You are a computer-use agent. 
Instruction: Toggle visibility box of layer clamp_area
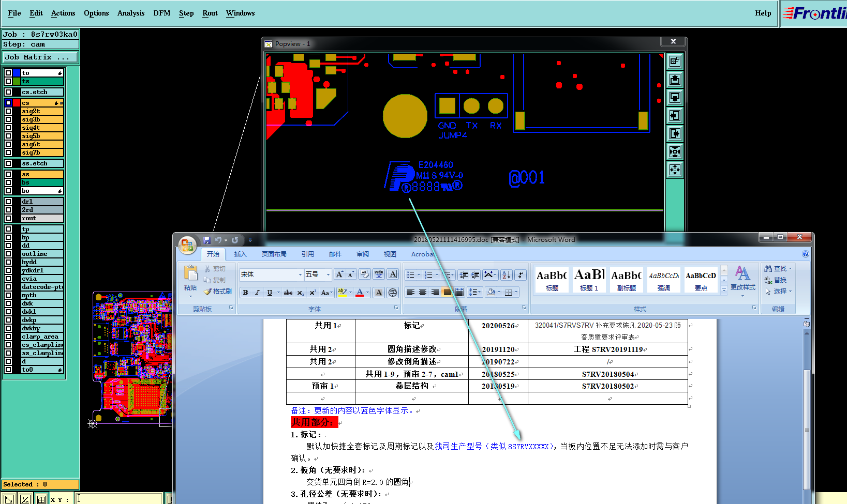[x=8, y=337]
